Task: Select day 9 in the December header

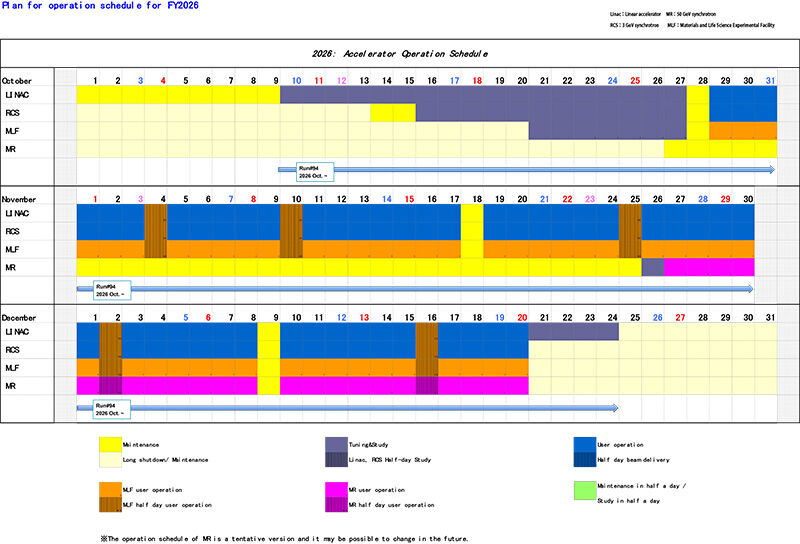Action: click(276, 317)
